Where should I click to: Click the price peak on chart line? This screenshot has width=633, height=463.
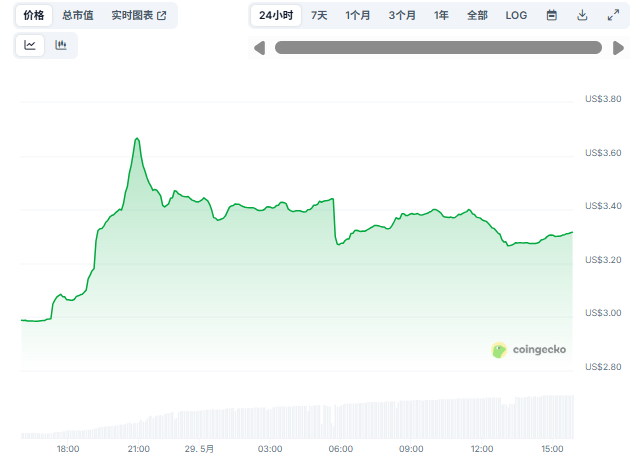pos(137,138)
